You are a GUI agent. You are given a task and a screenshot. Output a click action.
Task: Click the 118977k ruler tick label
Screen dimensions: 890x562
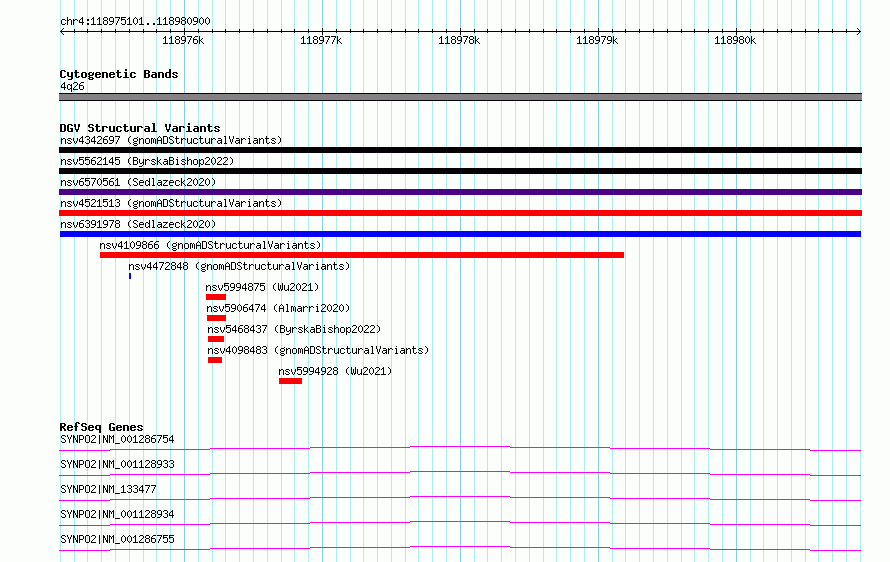tap(321, 40)
